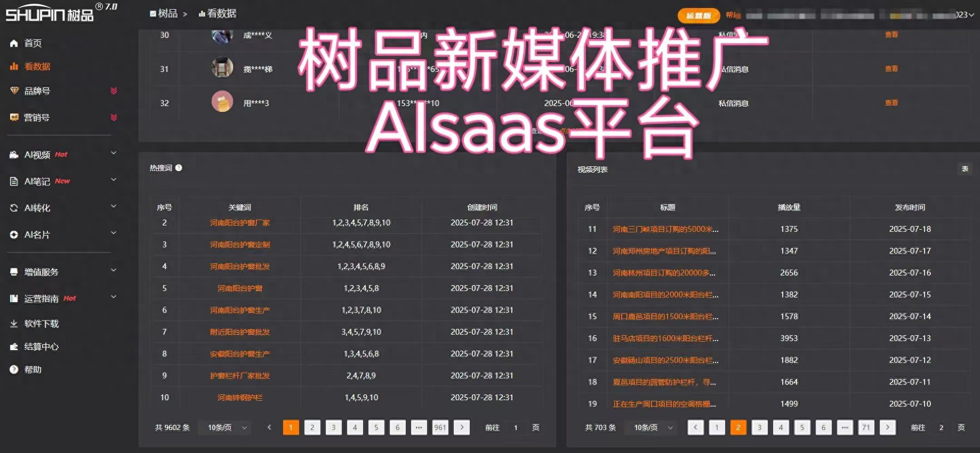Click the 表 view icon in 视频列表

pyautogui.click(x=965, y=169)
